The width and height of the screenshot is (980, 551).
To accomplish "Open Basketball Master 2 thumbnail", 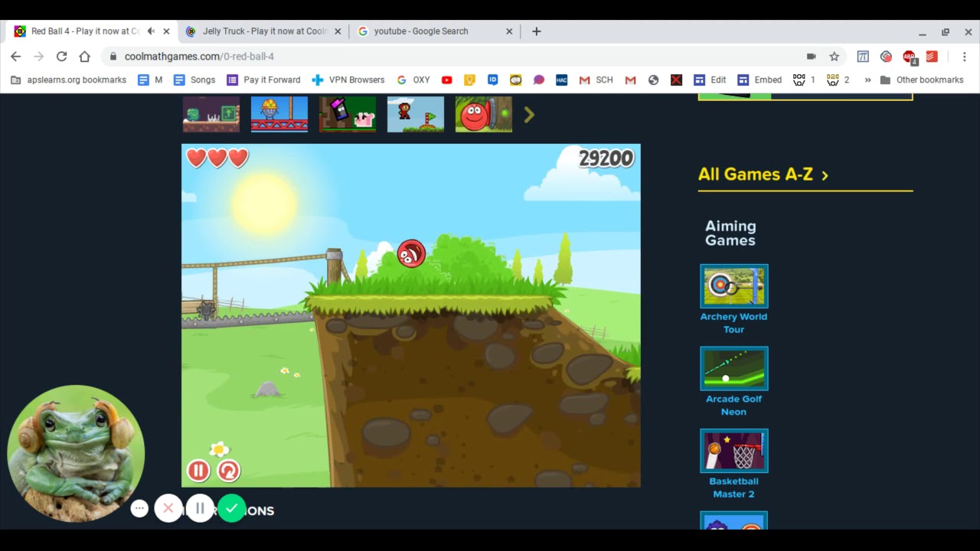I will click(x=733, y=451).
